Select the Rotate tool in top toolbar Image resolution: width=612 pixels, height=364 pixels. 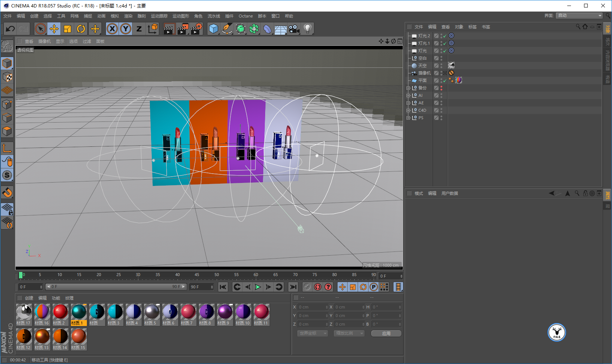(x=81, y=29)
